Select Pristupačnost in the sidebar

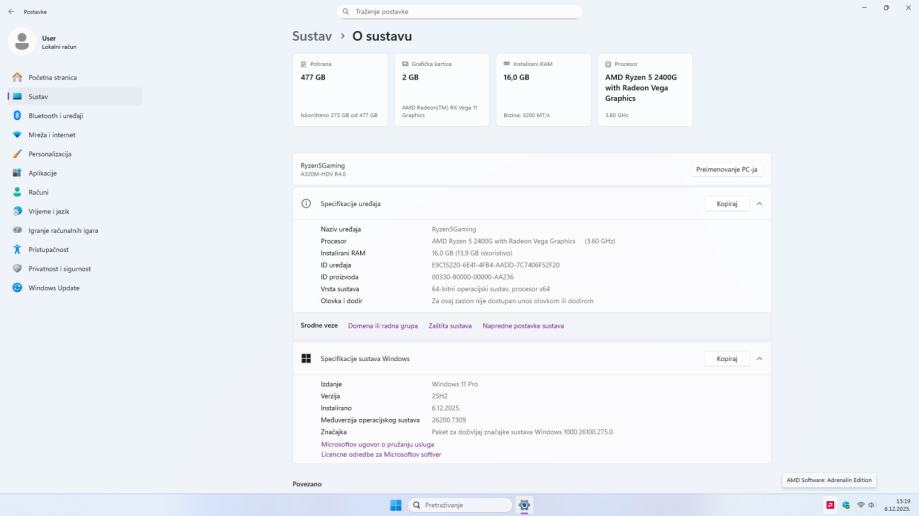pyautogui.click(x=75, y=249)
